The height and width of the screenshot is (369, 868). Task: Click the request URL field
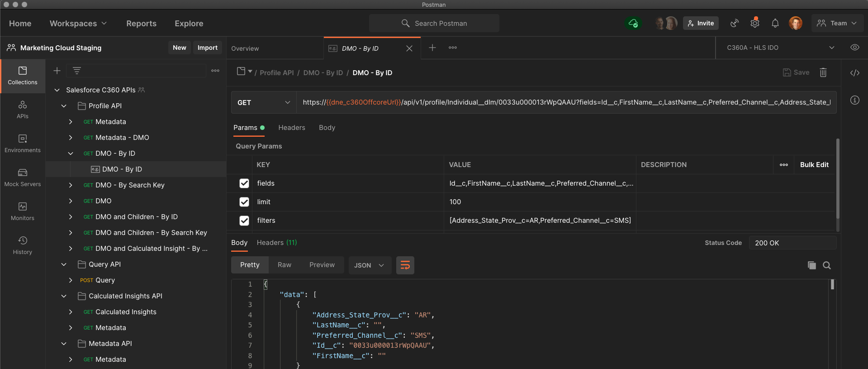pos(566,103)
